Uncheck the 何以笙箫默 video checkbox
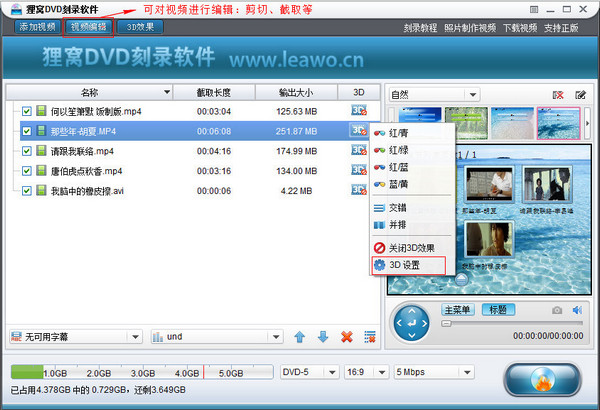 (x=26, y=111)
